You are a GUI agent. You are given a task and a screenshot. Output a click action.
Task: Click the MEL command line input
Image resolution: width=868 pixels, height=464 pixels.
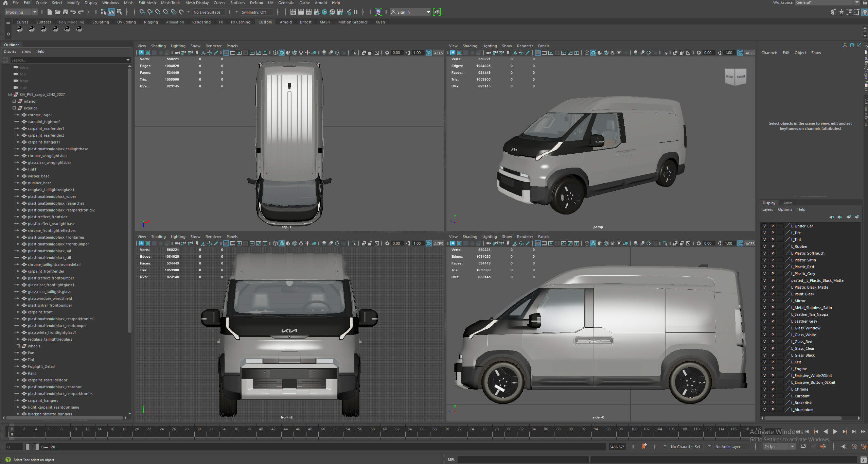(x=522, y=460)
